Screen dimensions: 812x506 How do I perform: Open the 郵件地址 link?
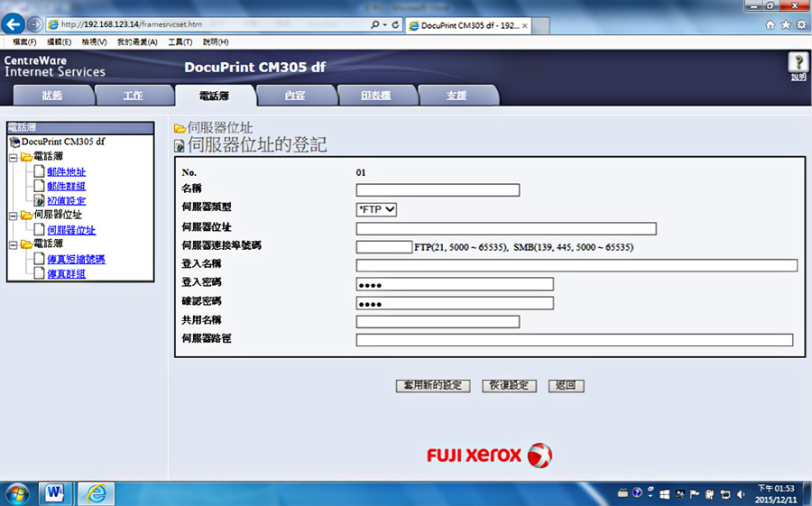pos(66,171)
